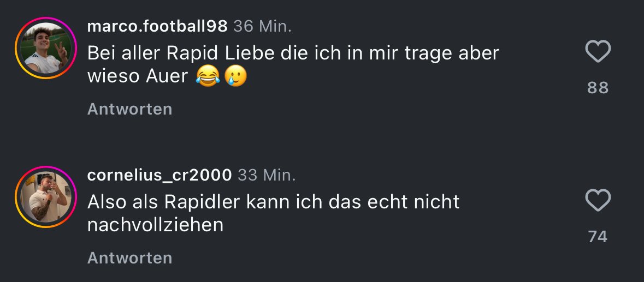The width and height of the screenshot is (644, 282).
Task: Like cornelius_cr2000's comment with the heart
Action: point(598,200)
